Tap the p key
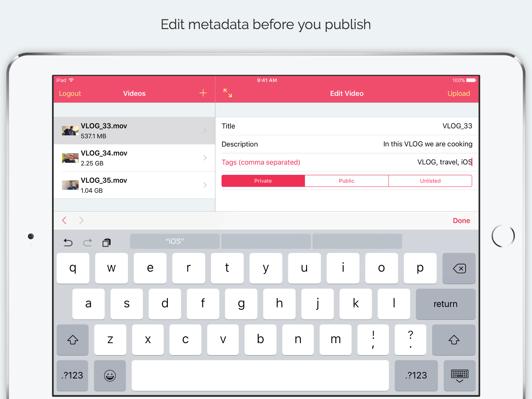Screen dimensions: 532x399 pos(420,268)
